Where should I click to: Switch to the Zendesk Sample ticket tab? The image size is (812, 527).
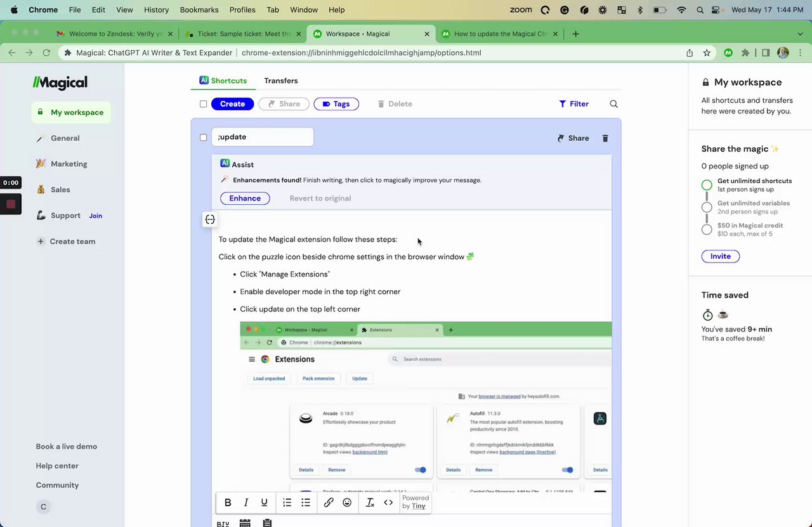pos(244,34)
